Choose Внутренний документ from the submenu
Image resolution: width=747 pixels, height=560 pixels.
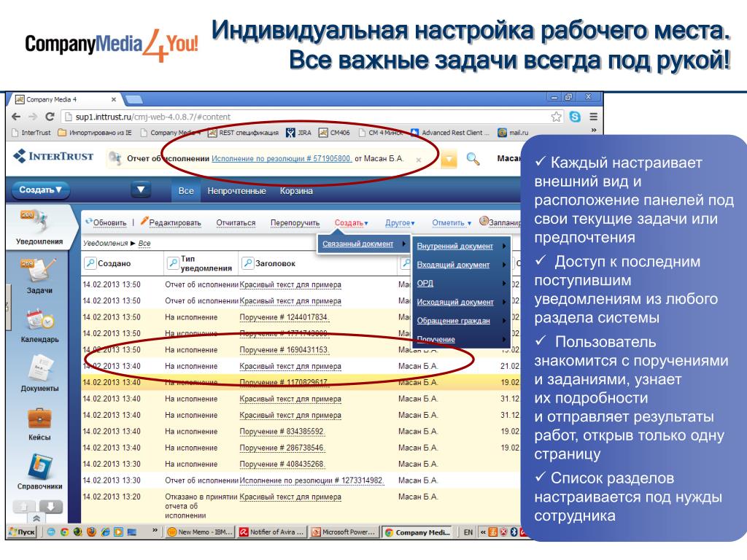461,246
